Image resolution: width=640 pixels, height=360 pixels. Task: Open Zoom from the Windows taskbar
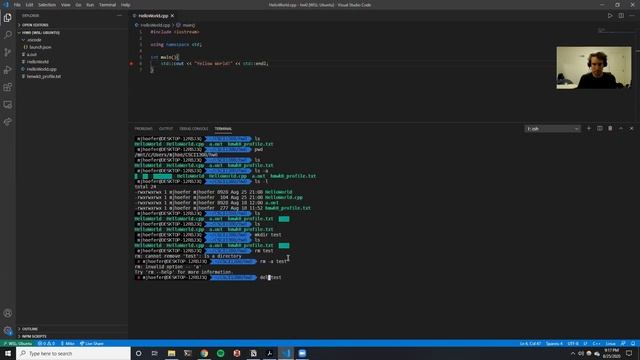coord(302,353)
